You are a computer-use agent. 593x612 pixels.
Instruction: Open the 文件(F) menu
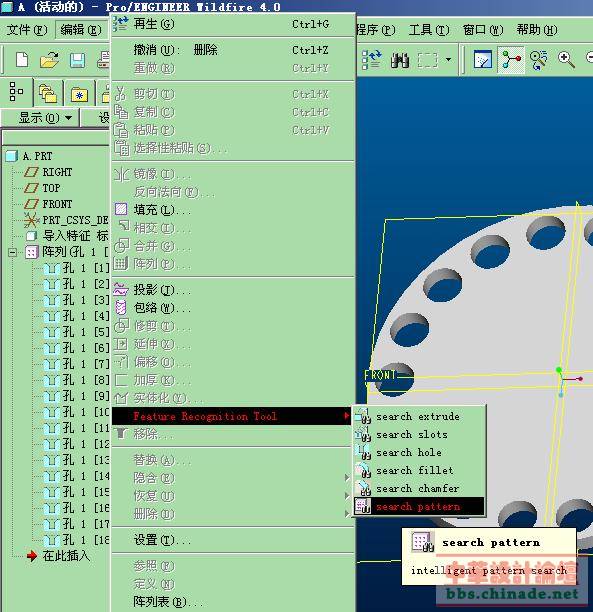27,30
